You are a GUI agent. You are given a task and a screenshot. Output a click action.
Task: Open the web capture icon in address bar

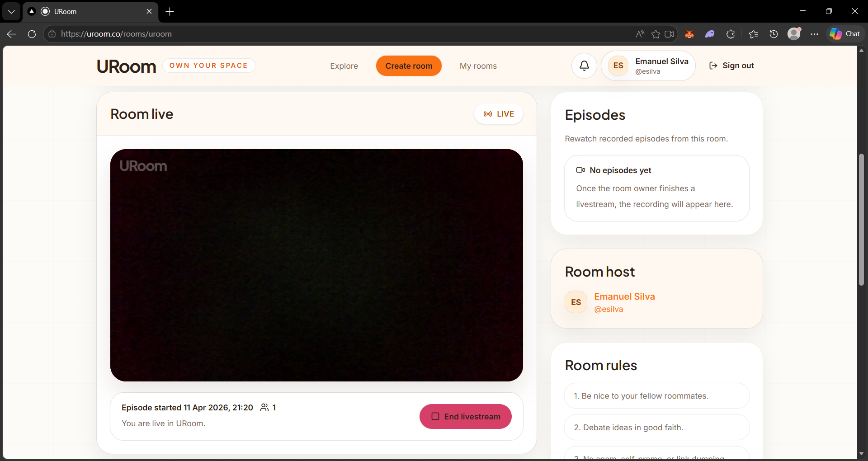click(670, 34)
